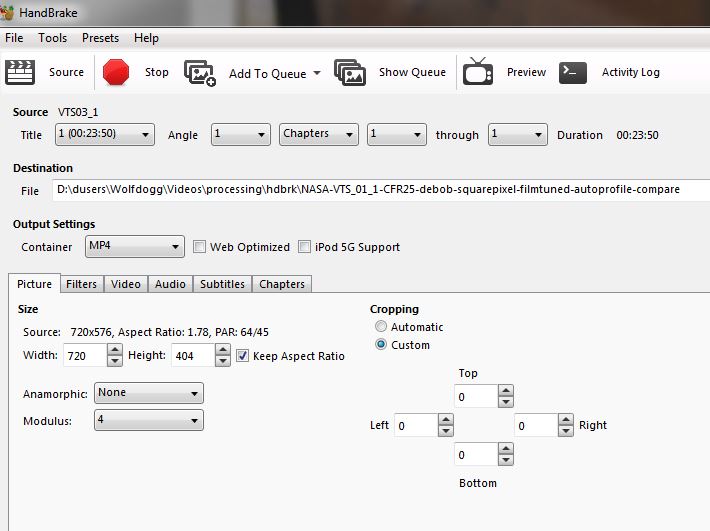This screenshot has width=710, height=531.
Task: Click the Add To Queue picture icon
Action: [200, 73]
